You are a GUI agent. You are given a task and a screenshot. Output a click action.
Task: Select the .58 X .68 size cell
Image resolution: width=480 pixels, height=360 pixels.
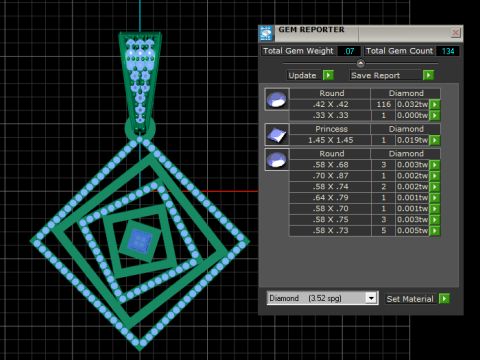click(330, 165)
